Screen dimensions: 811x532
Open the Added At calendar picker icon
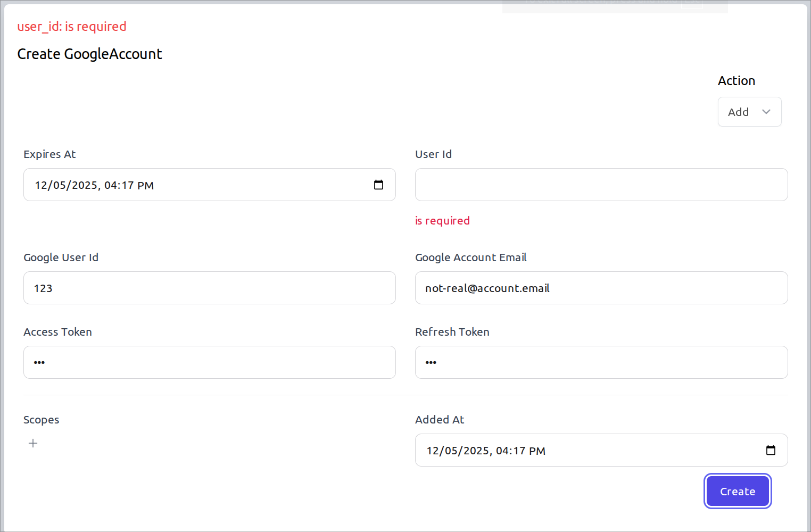[x=770, y=450]
